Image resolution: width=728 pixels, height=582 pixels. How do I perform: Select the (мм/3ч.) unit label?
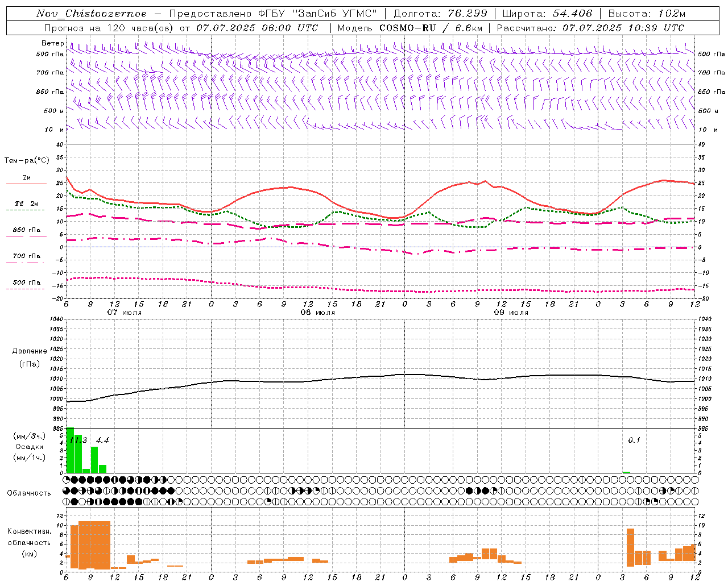pos(29,436)
